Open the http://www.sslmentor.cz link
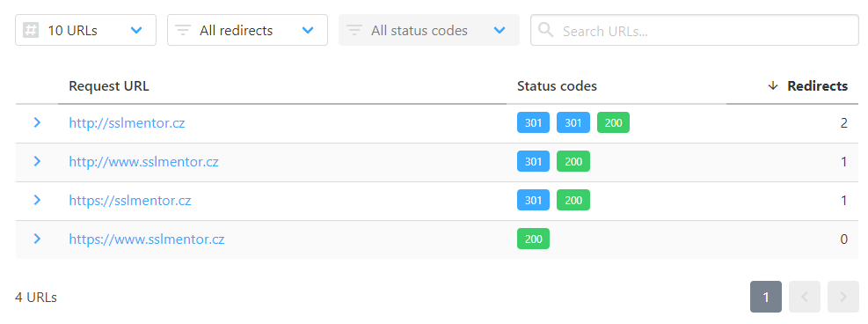Viewport: 868px width, 324px height. pyautogui.click(x=143, y=162)
